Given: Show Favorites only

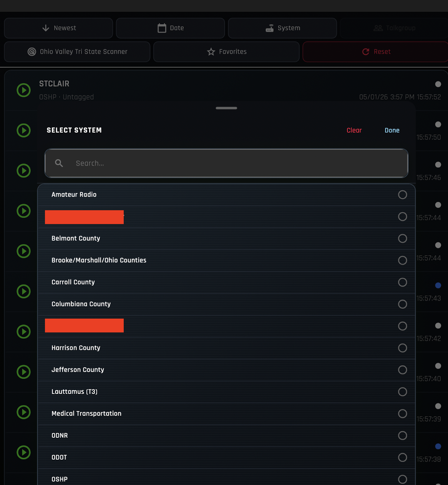Looking at the screenshot, I should [x=226, y=51].
